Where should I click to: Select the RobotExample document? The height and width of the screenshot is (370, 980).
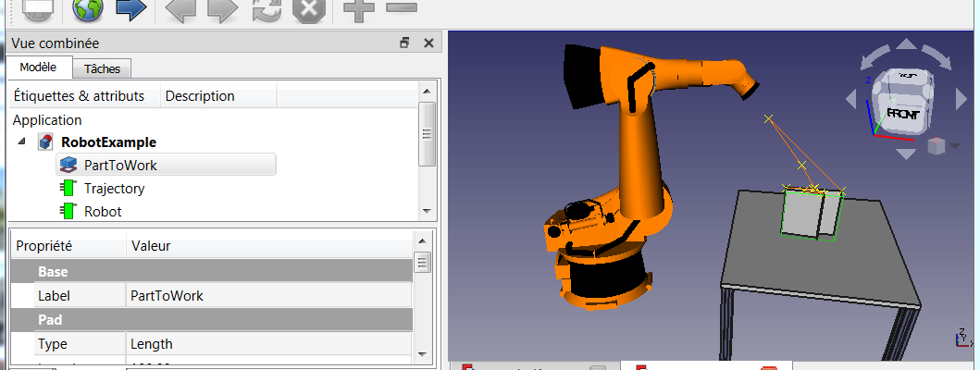(x=109, y=142)
